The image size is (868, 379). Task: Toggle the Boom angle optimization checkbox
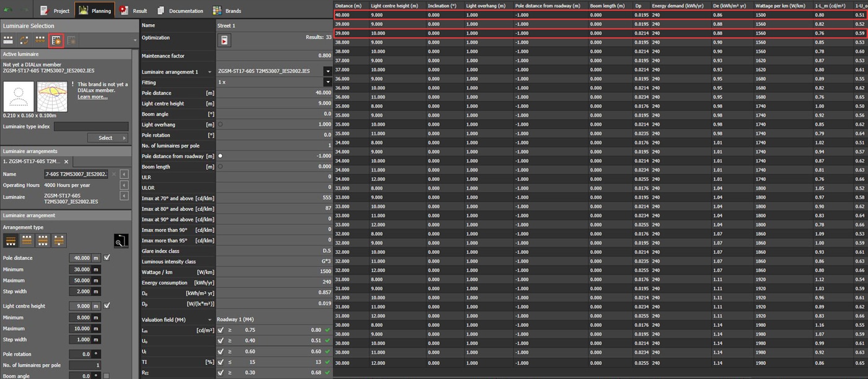[x=107, y=376]
